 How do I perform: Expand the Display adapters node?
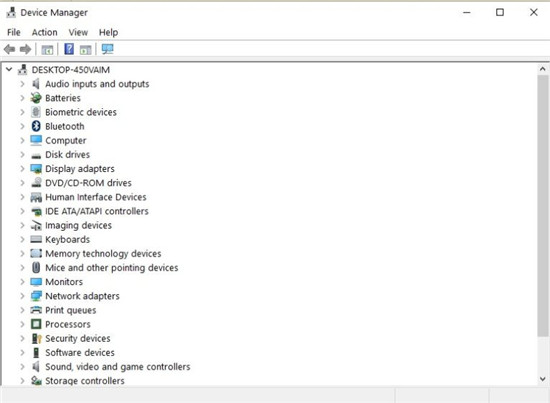point(22,169)
